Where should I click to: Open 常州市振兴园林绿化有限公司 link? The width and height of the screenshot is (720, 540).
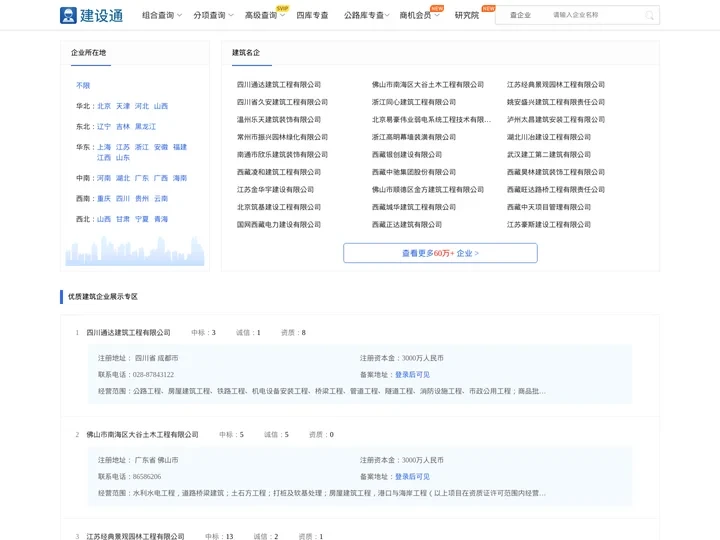tap(282, 137)
